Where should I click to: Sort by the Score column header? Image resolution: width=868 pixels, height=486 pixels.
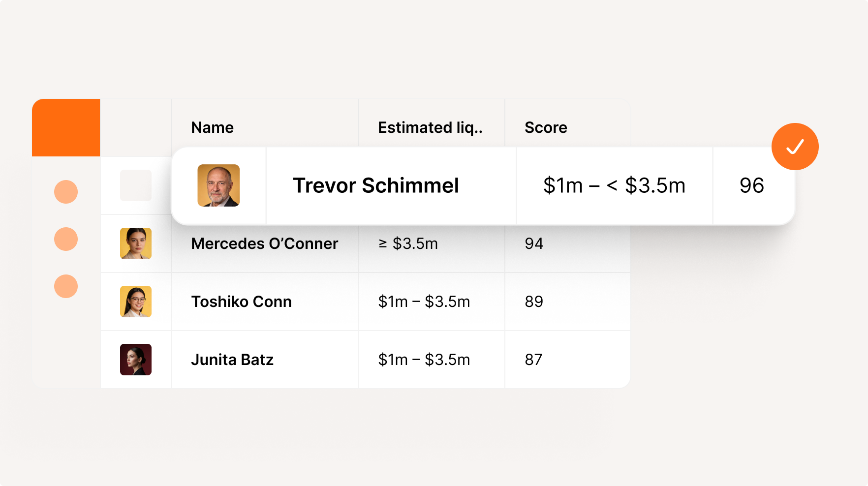coord(546,127)
